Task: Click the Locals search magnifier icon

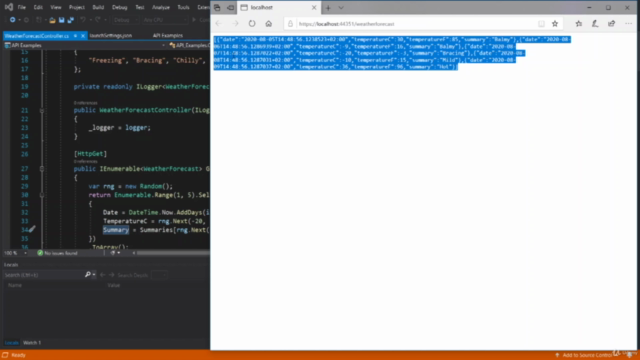Action: [x=87, y=275]
